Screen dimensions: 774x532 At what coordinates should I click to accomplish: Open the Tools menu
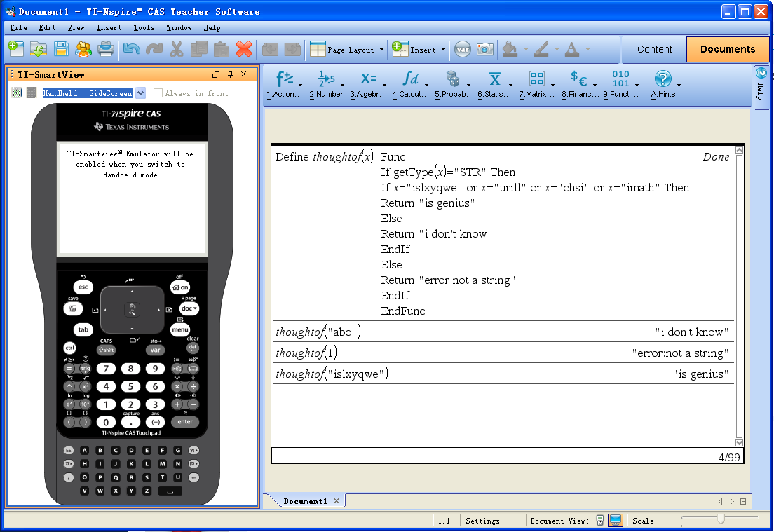point(144,27)
